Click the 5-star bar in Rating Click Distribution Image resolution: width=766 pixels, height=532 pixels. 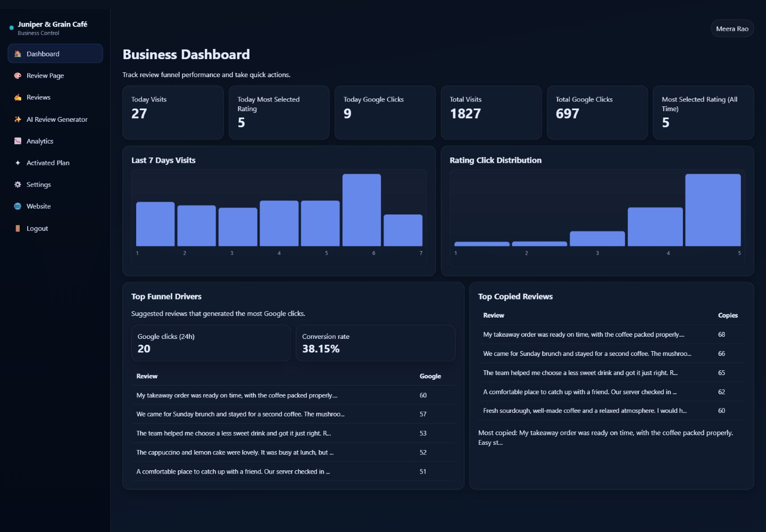click(x=713, y=210)
